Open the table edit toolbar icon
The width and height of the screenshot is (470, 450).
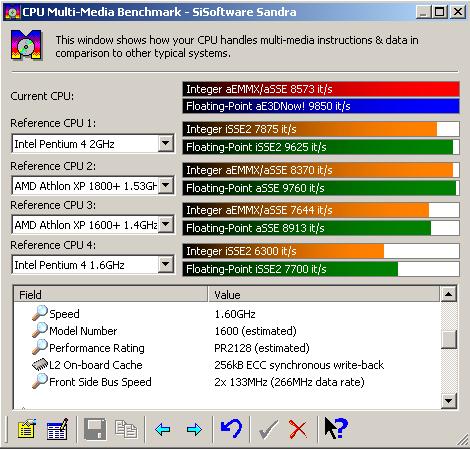pos(57,429)
